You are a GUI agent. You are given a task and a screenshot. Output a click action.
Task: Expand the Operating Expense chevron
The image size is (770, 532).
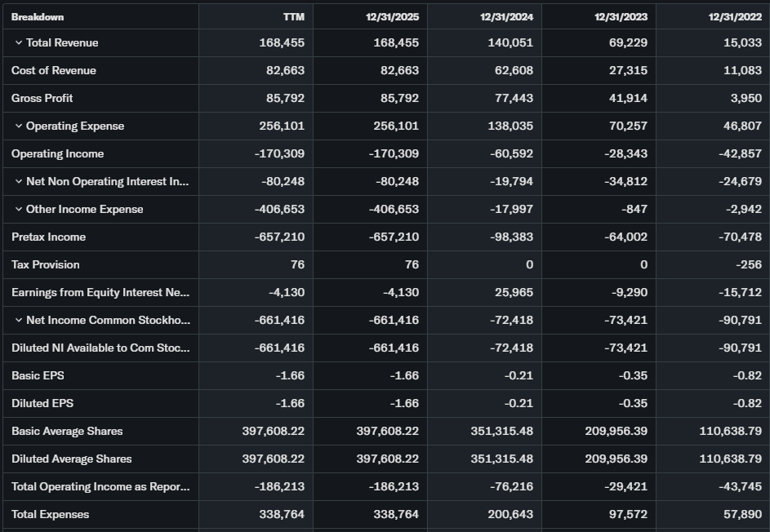pos(19,126)
